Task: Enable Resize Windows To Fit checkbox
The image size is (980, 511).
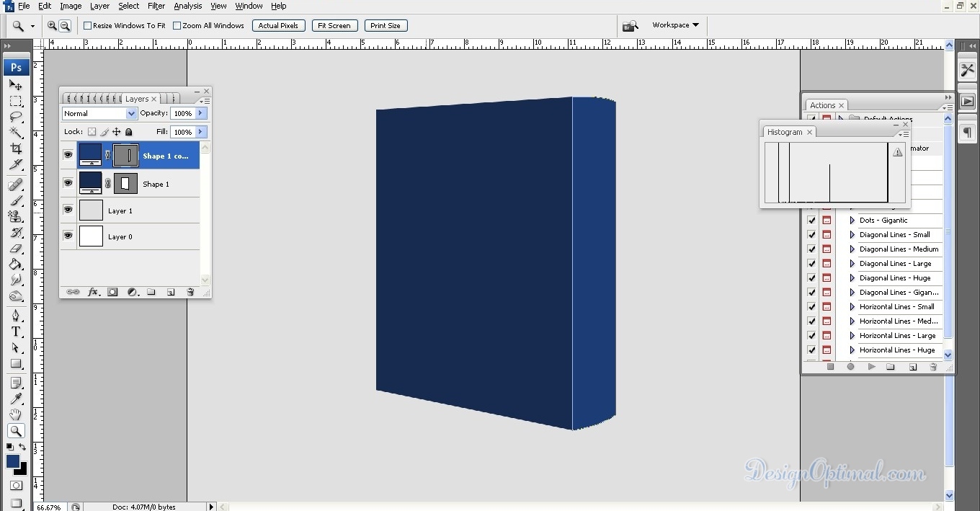Action: pos(88,26)
